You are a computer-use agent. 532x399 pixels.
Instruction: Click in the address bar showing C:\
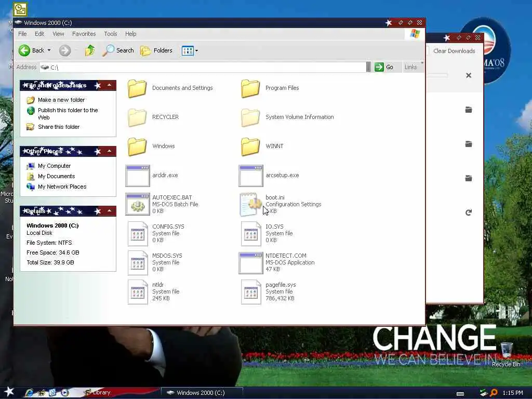pyautogui.click(x=203, y=67)
